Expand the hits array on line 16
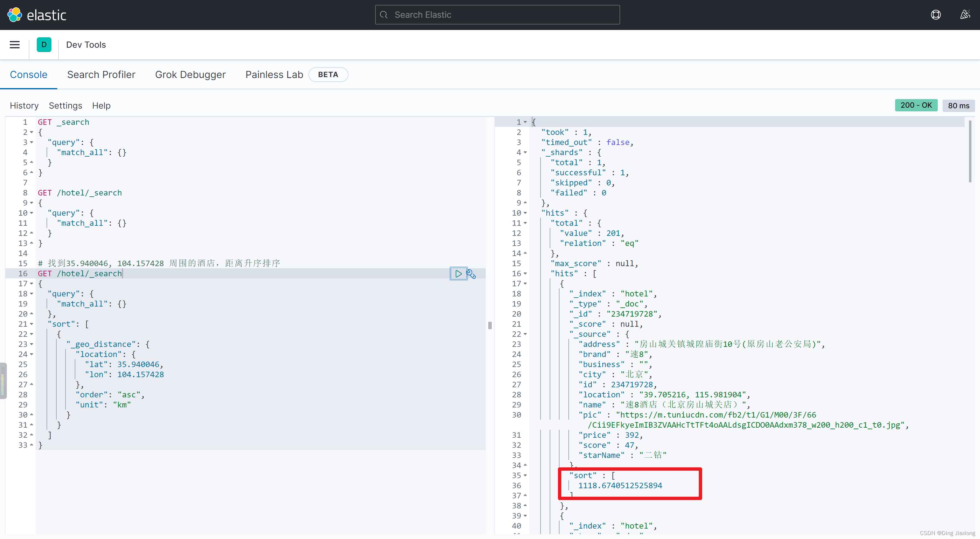The width and height of the screenshot is (980, 539). pos(524,273)
